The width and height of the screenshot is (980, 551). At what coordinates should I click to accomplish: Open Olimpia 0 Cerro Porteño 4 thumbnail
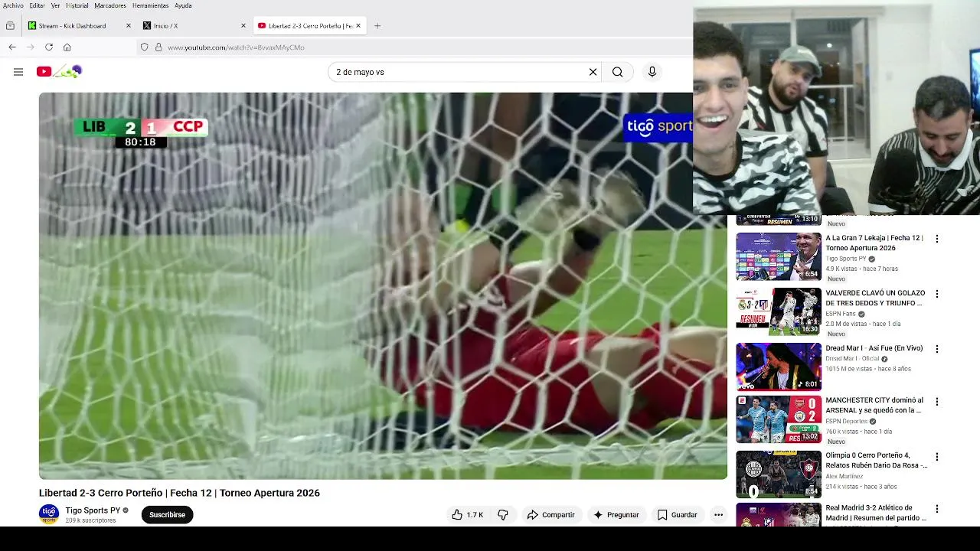coord(779,474)
